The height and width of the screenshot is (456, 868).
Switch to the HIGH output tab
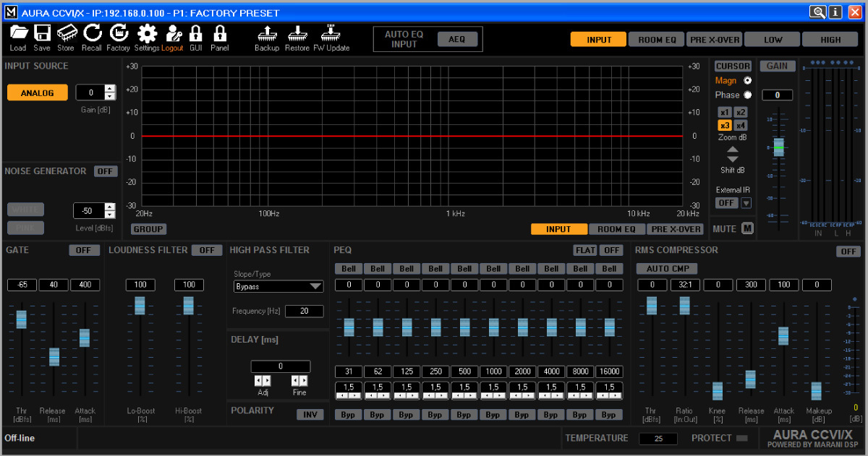coord(830,40)
